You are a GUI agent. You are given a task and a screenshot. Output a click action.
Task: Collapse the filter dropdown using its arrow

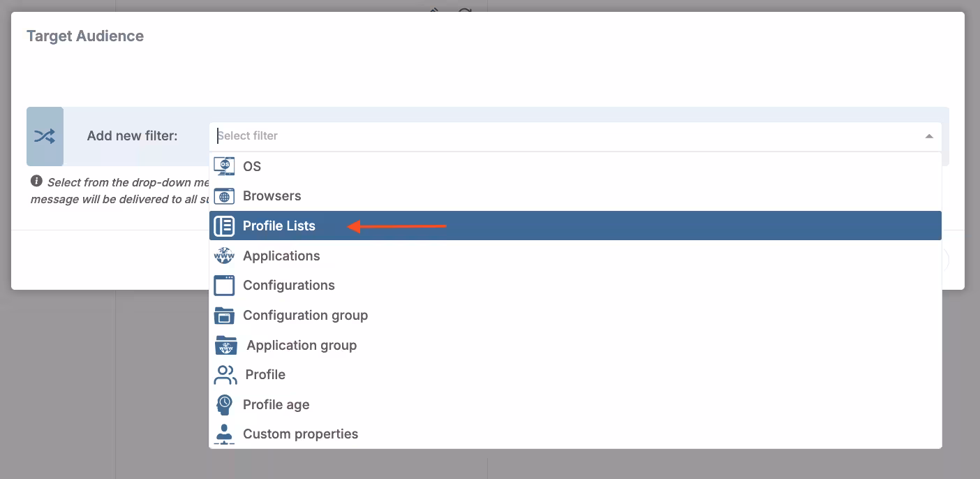click(929, 135)
